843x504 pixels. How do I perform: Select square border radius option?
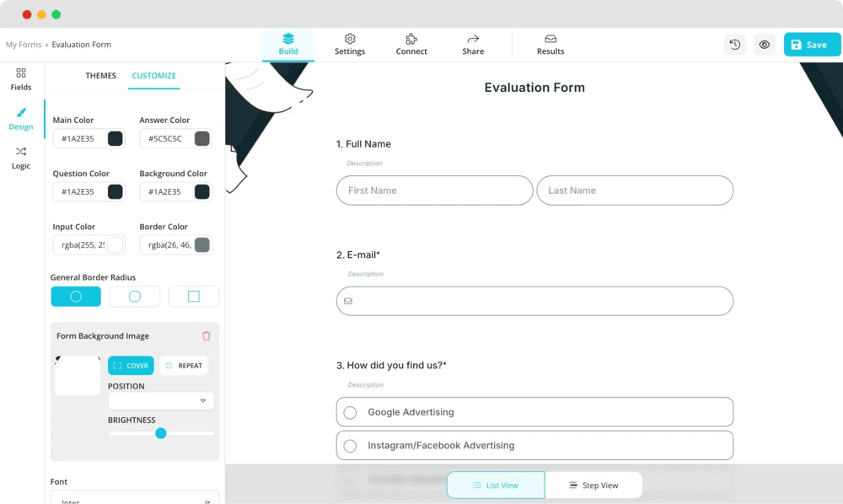coord(193,297)
